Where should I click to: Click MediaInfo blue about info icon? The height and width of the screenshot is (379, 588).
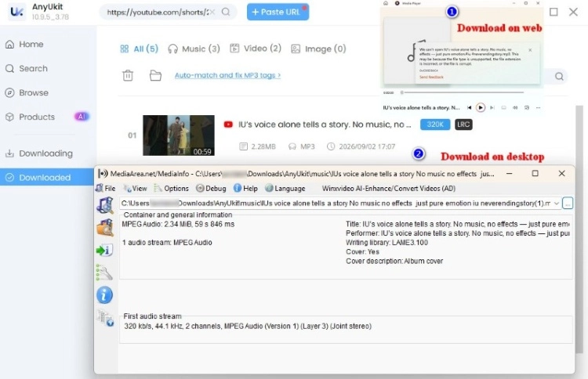tap(104, 295)
